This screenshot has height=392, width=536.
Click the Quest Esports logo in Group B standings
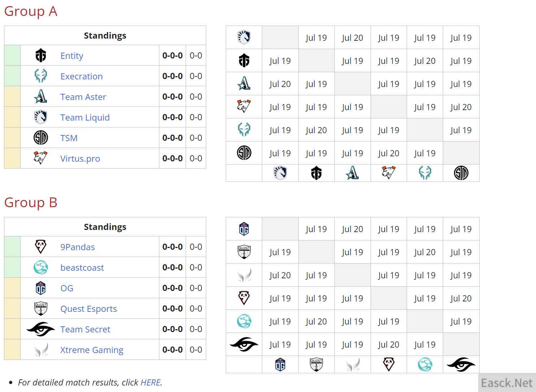click(x=40, y=309)
